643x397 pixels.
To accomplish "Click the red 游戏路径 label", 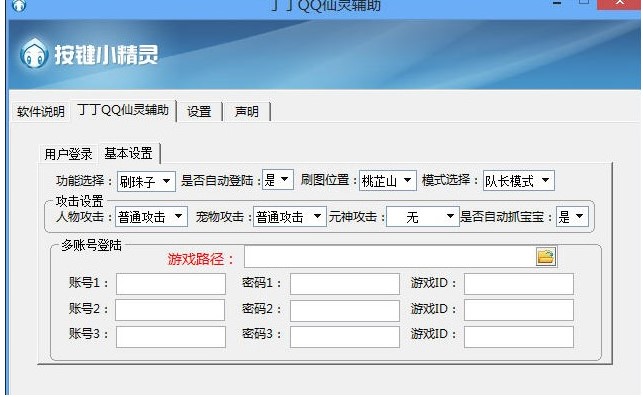I will (x=201, y=259).
